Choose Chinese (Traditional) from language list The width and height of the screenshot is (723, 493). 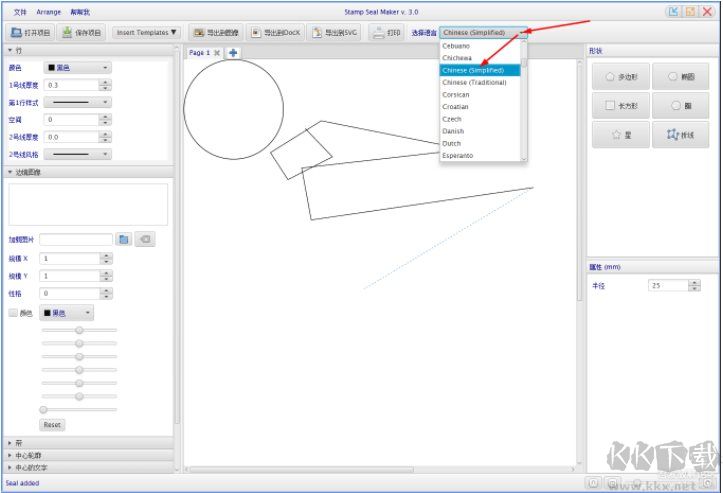coord(474,82)
